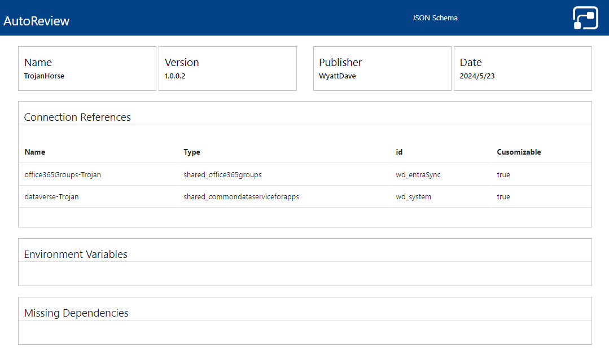The image size is (609, 364).
Task: Click the id column header
Action: [399, 152]
